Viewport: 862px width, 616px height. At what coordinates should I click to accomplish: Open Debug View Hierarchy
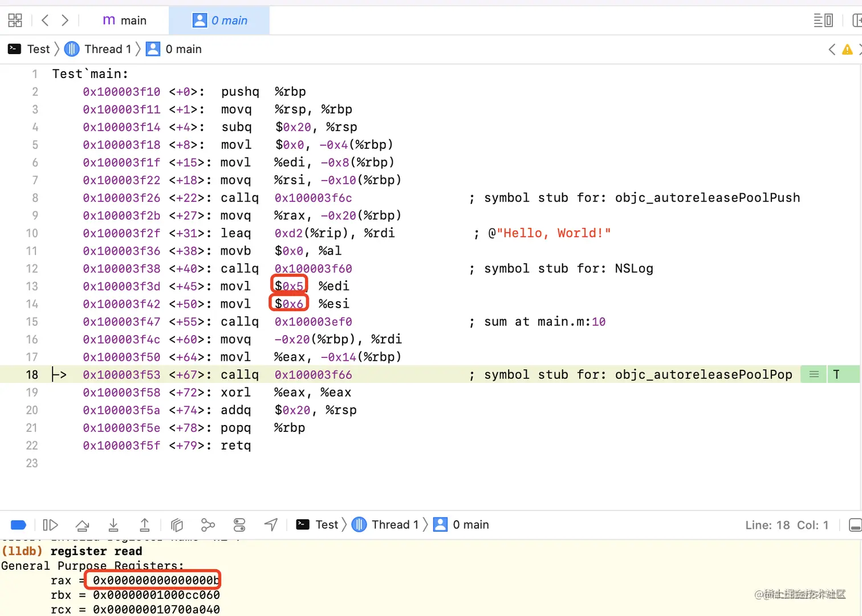coord(177,525)
